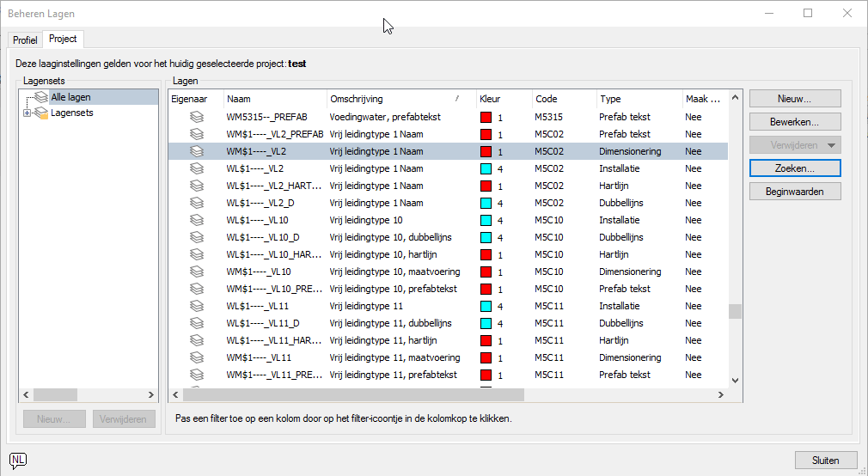
Task: Click layer icon of WL$1----_VL11 row
Action: [x=197, y=306]
